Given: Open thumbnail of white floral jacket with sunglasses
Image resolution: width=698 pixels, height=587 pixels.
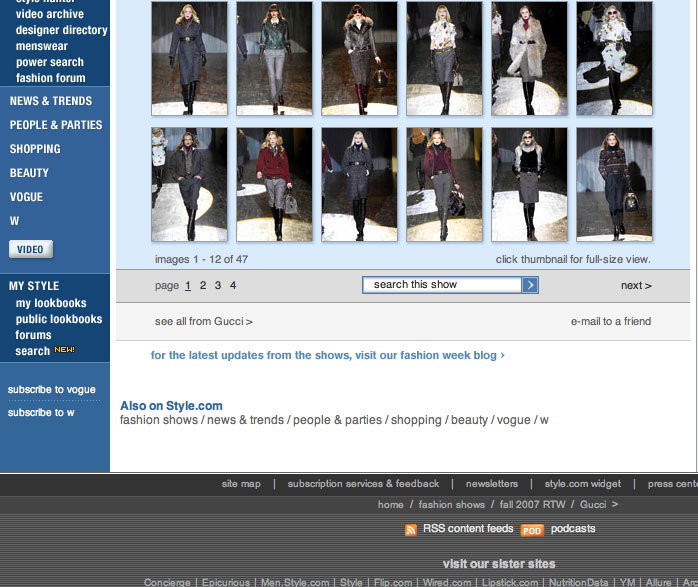Looking at the screenshot, I should pyautogui.click(x=614, y=58).
